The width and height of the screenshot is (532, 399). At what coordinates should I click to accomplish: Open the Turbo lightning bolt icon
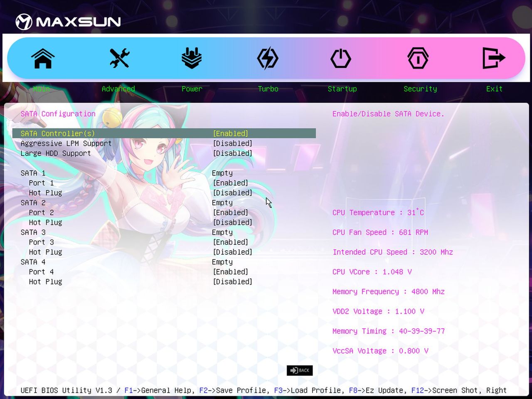click(x=268, y=58)
